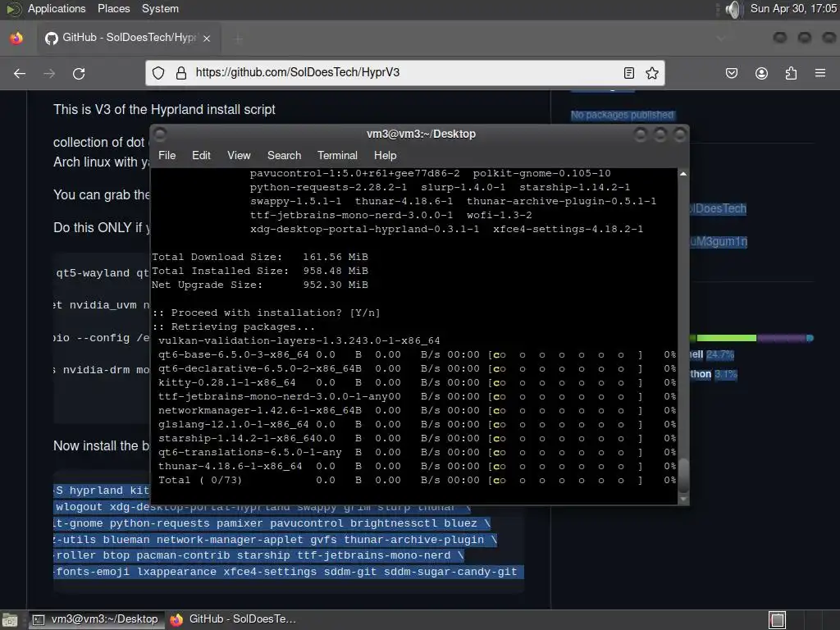Reload the GitHub page
840x630 pixels.
pyautogui.click(x=79, y=73)
